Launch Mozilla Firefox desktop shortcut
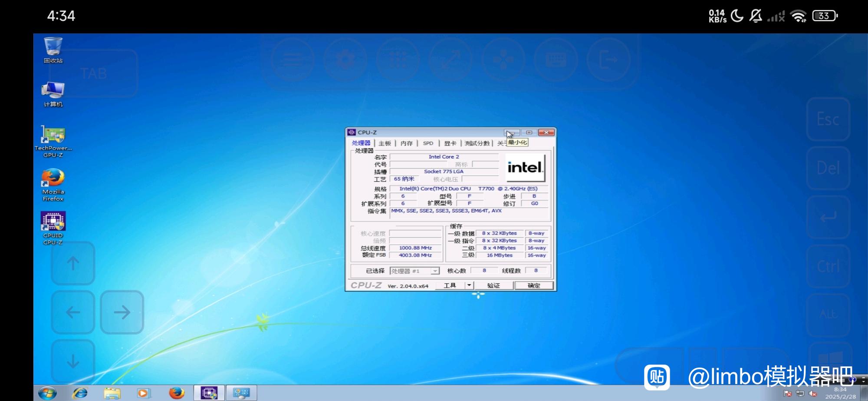 pyautogui.click(x=53, y=185)
